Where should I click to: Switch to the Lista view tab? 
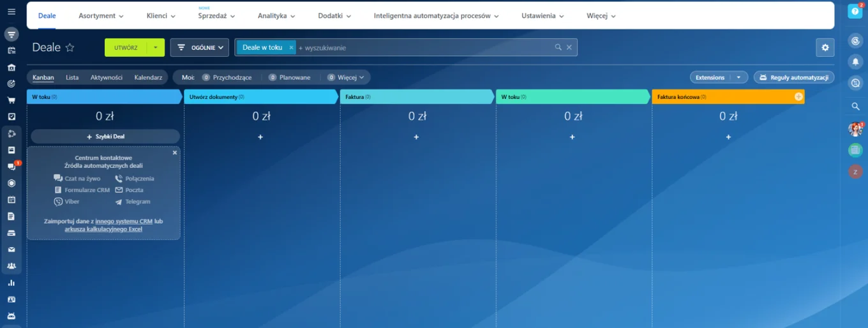(x=72, y=77)
